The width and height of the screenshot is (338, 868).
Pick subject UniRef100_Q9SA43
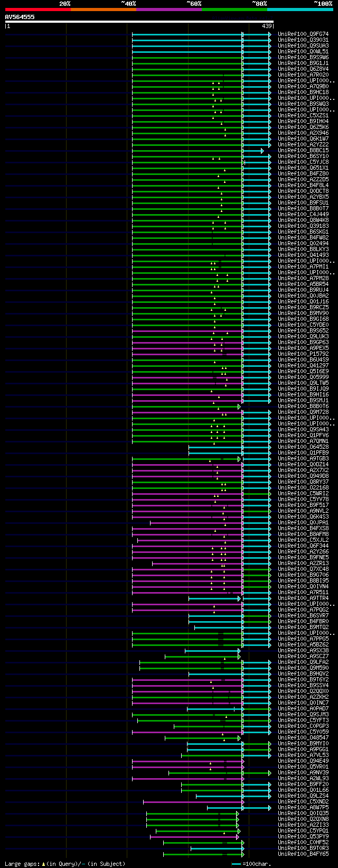(x=303, y=430)
